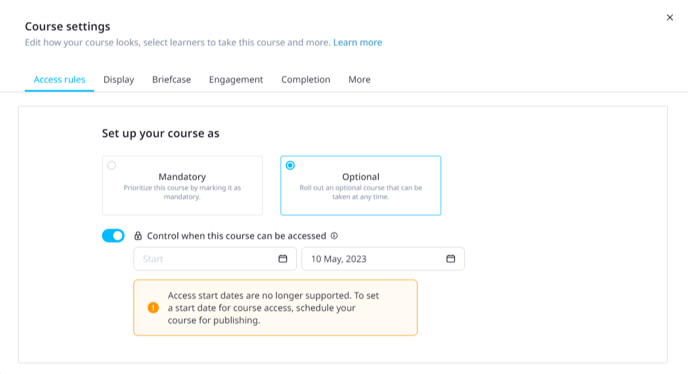Open the Briefcase tab
688x374 pixels.
[172, 79]
